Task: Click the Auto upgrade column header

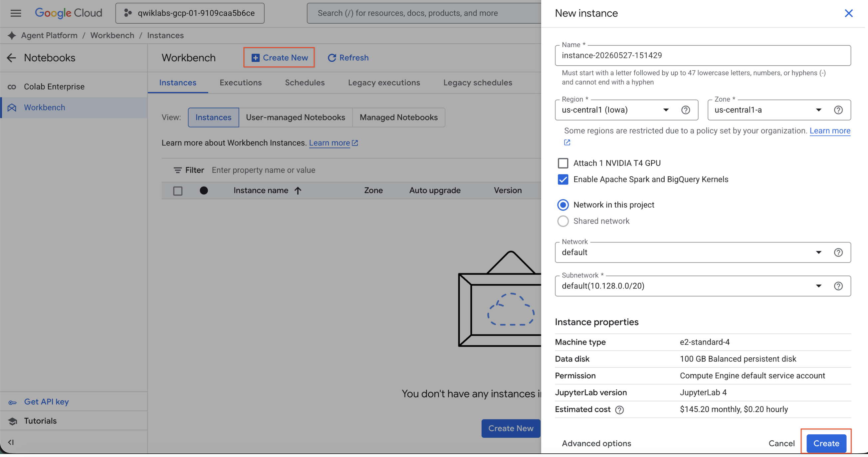Action: [435, 191]
